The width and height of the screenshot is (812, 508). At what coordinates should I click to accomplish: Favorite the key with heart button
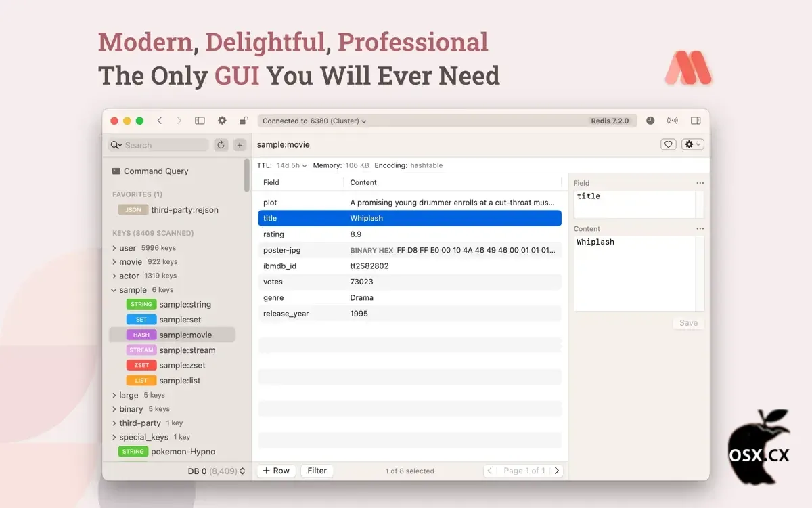[669, 144]
